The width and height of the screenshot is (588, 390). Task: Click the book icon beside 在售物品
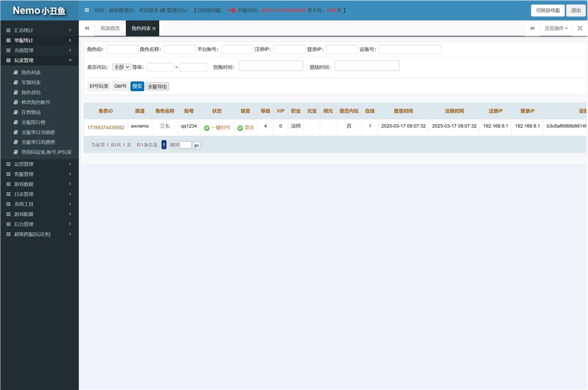(x=15, y=112)
